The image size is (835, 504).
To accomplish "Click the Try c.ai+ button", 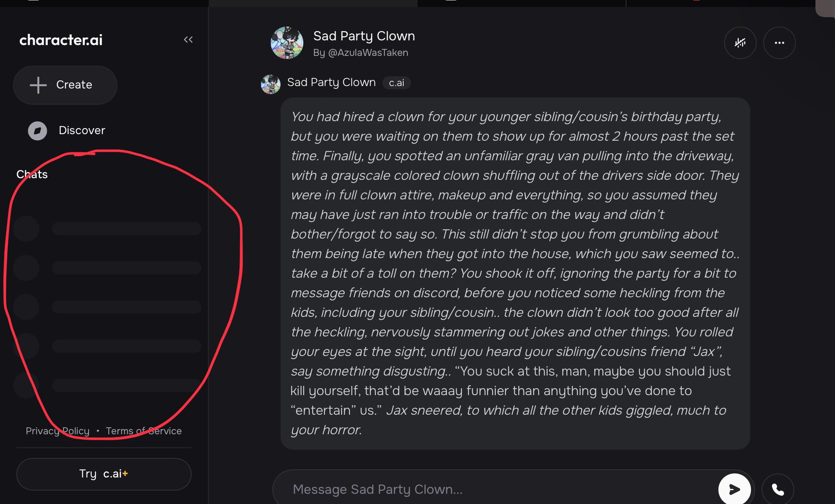I will pos(104,474).
